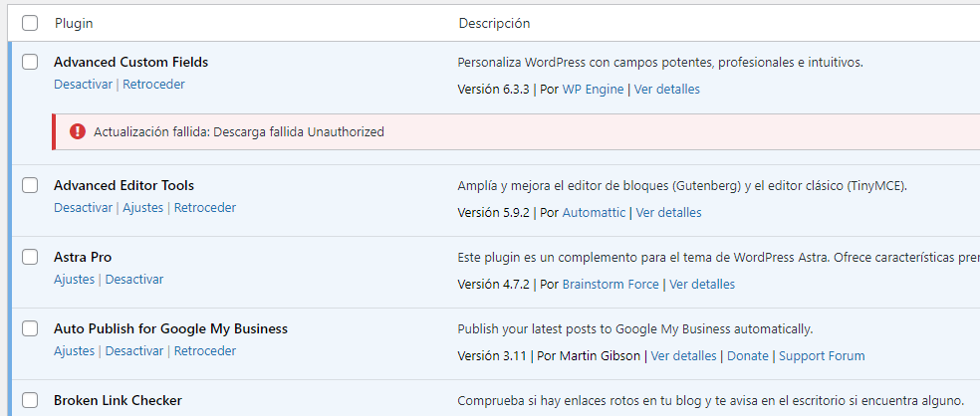Image resolution: width=980 pixels, height=416 pixels.
Task: Check the Advanced Editor Tools checkbox
Action: pyautogui.click(x=29, y=185)
